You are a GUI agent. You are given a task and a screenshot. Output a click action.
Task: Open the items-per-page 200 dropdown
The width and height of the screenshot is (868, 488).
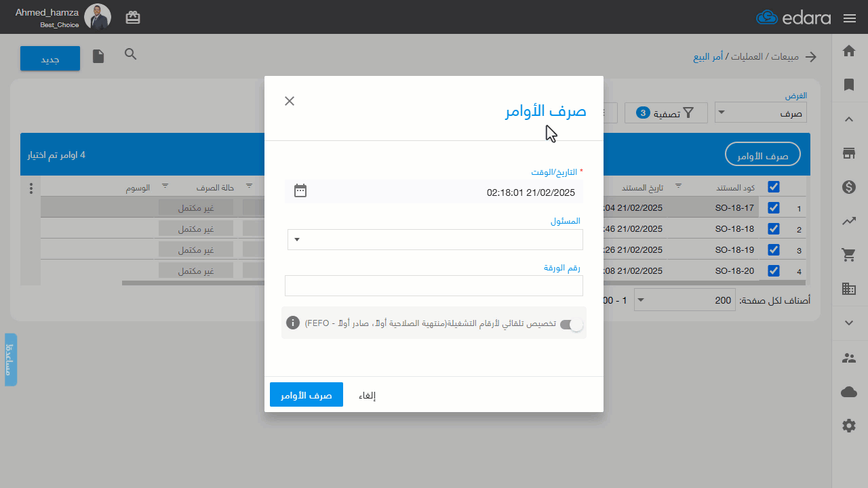(x=684, y=300)
